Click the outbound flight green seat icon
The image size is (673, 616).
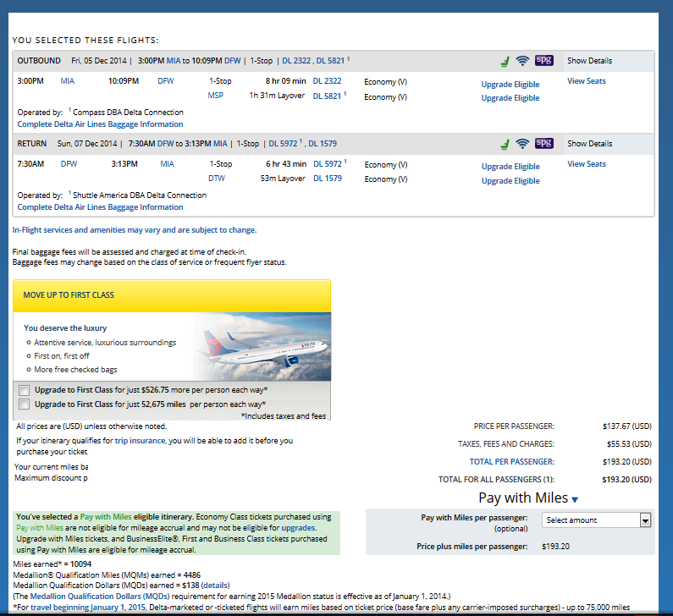click(505, 61)
